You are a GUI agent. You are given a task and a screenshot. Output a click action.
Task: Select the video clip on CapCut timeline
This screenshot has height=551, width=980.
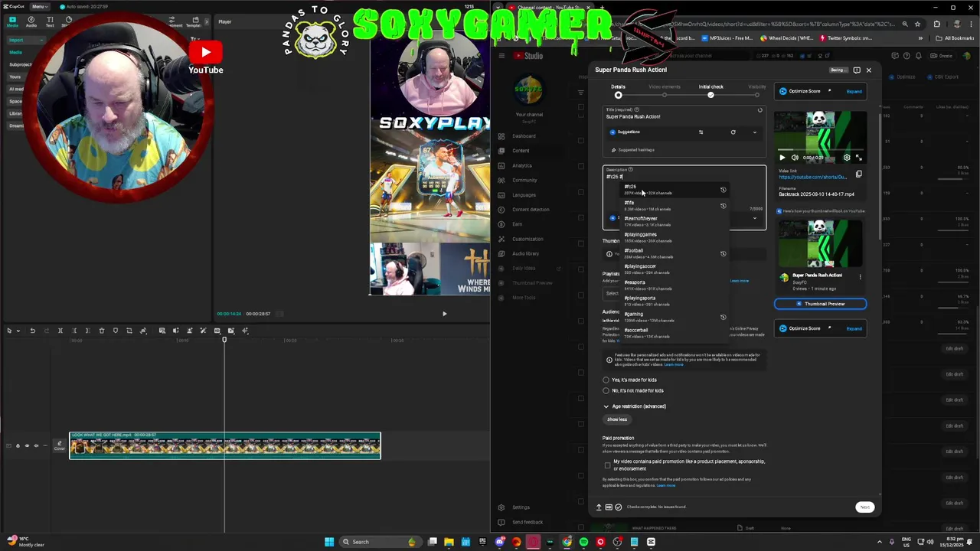coord(225,445)
